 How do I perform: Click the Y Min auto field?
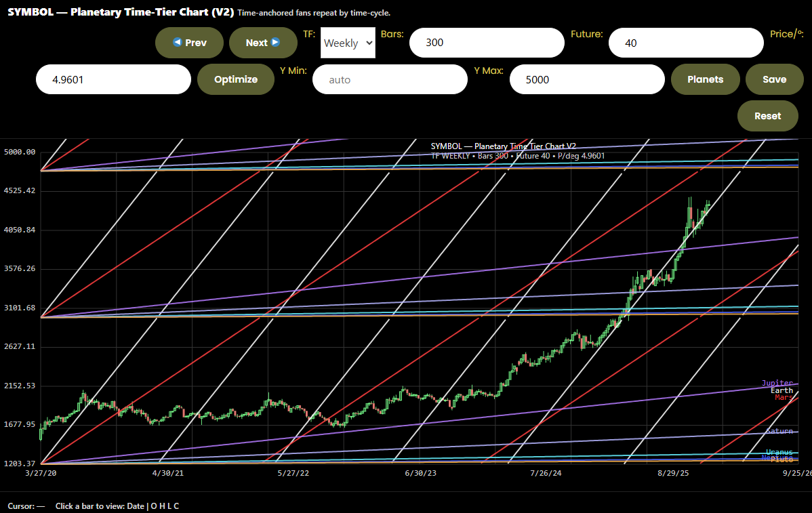[390, 79]
